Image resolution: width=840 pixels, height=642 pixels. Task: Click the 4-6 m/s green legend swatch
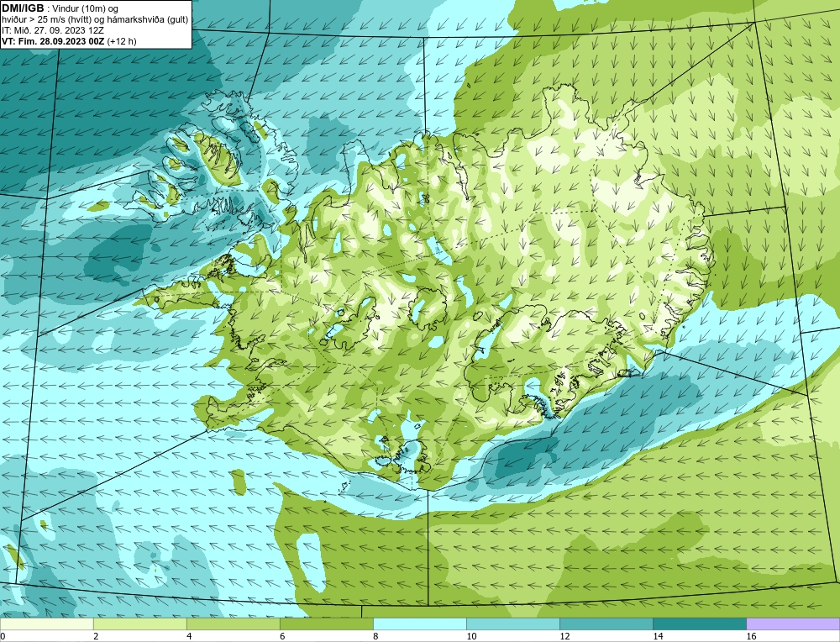pos(233,624)
